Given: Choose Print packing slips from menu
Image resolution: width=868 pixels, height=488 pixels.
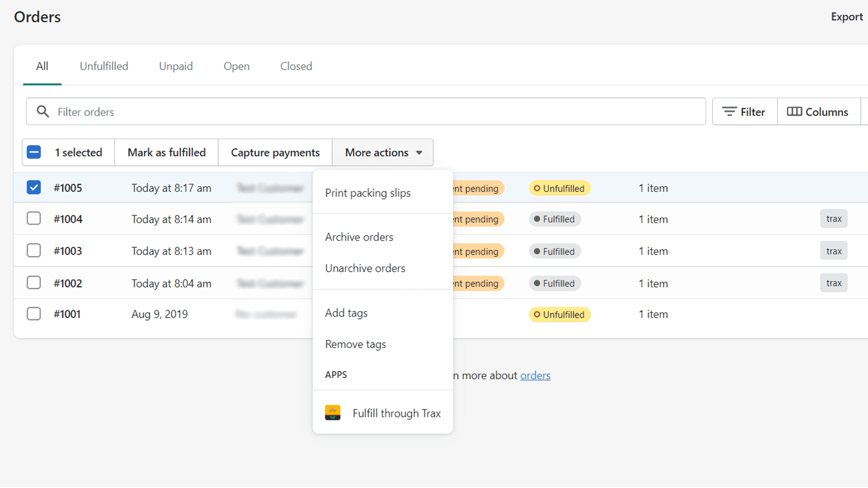Looking at the screenshot, I should pyautogui.click(x=368, y=193).
